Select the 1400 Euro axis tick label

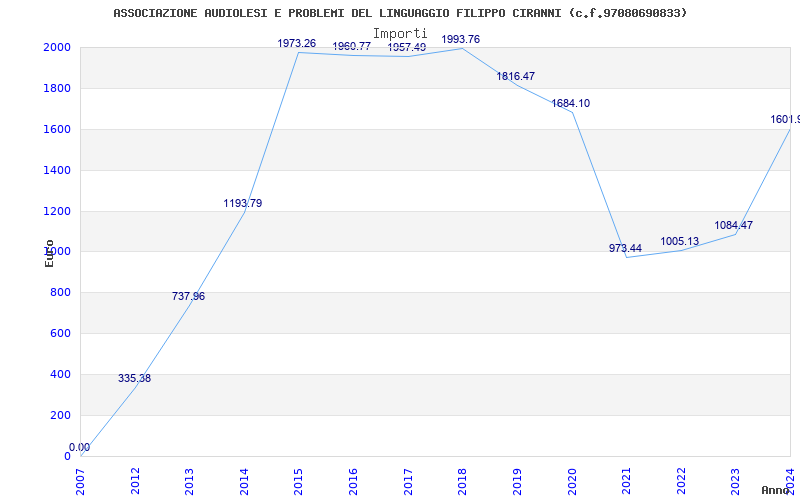(57, 170)
